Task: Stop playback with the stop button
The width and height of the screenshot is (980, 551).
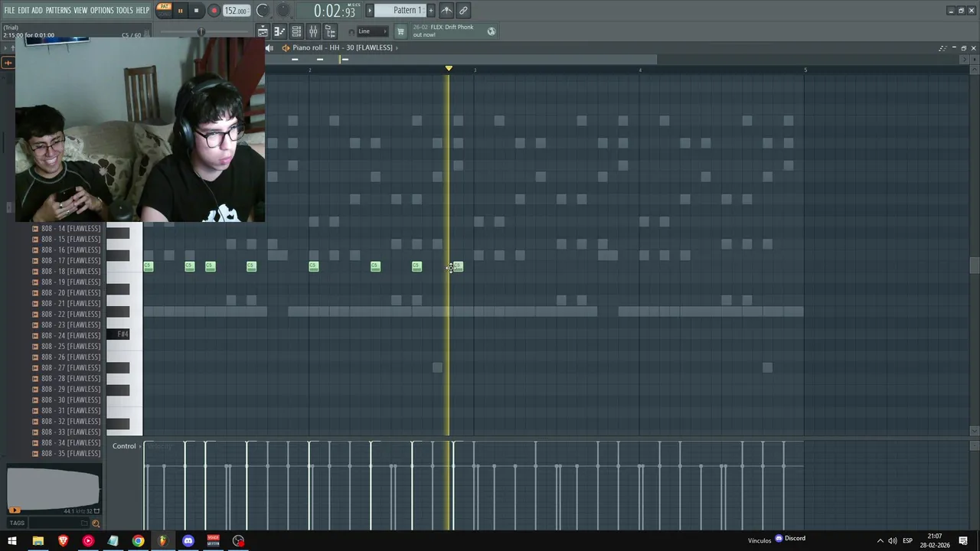Action: 196,11
